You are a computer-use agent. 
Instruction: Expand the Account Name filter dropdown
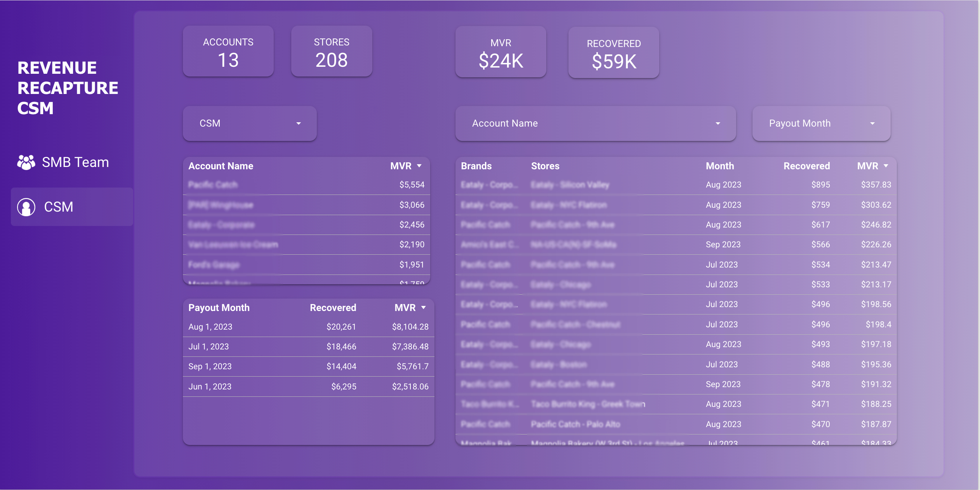click(595, 123)
